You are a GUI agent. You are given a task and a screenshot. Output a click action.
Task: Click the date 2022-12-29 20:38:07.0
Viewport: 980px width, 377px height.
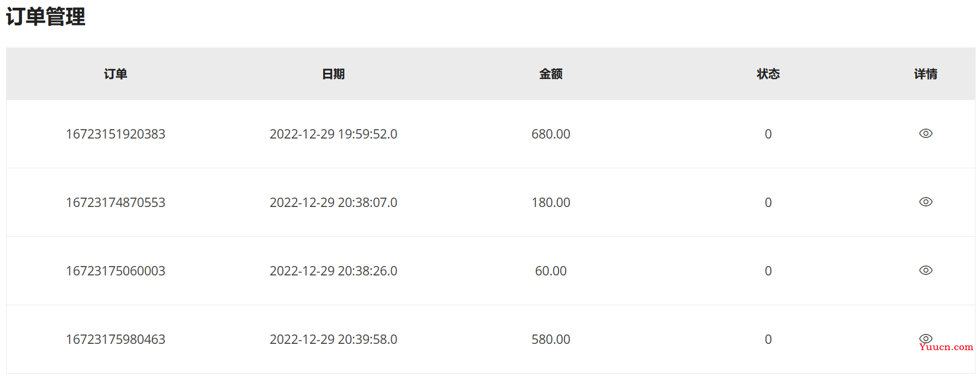point(333,203)
